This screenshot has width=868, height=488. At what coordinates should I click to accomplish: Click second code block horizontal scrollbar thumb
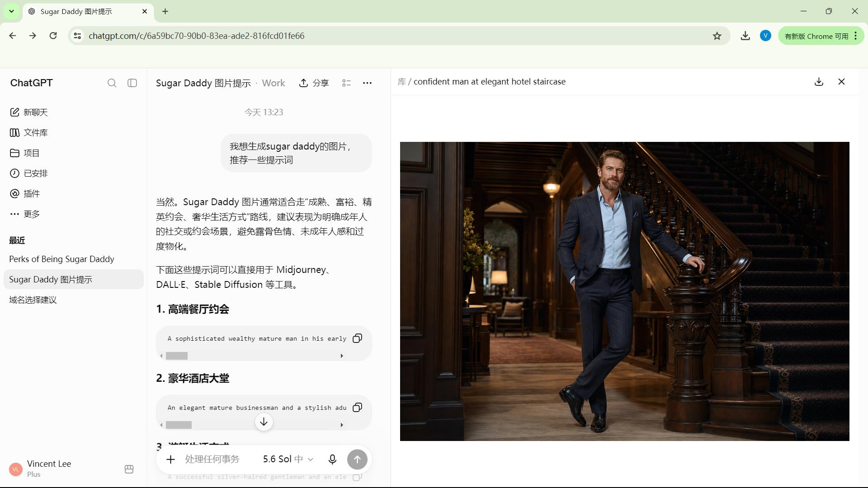coord(179,425)
